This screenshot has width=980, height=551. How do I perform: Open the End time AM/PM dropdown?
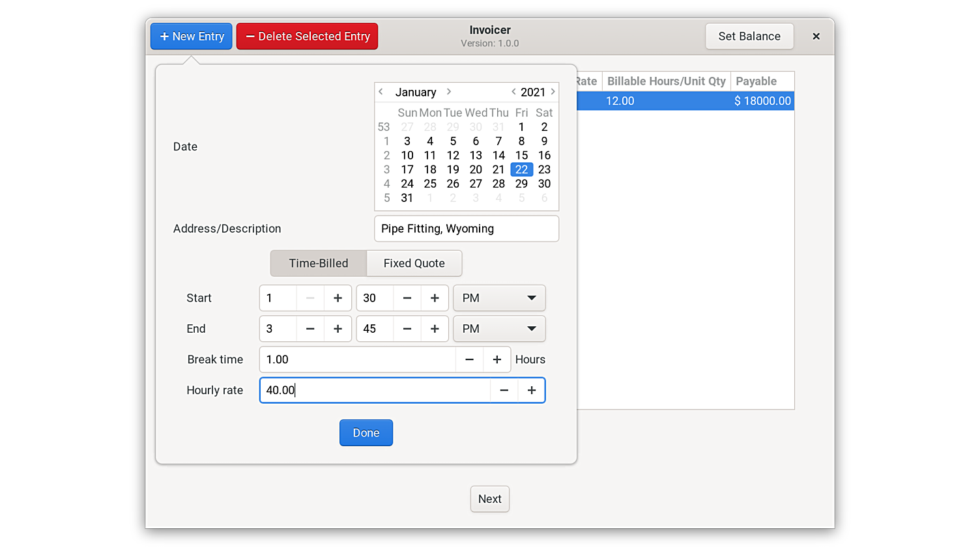point(499,329)
